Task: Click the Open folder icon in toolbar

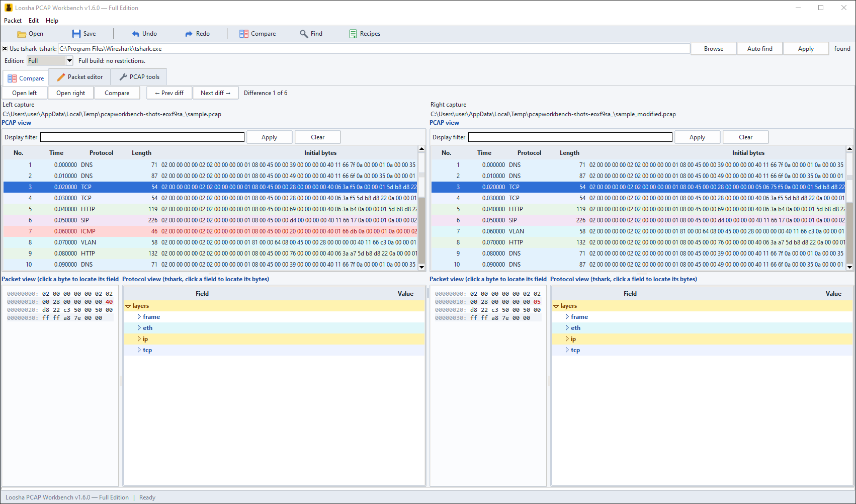Action: 22,34
